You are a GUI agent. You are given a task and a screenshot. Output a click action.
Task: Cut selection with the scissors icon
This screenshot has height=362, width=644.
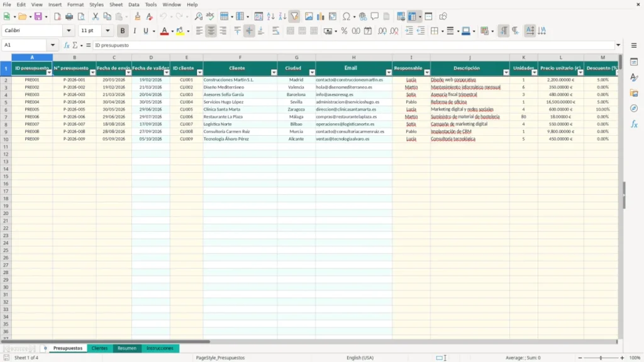click(x=96, y=16)
